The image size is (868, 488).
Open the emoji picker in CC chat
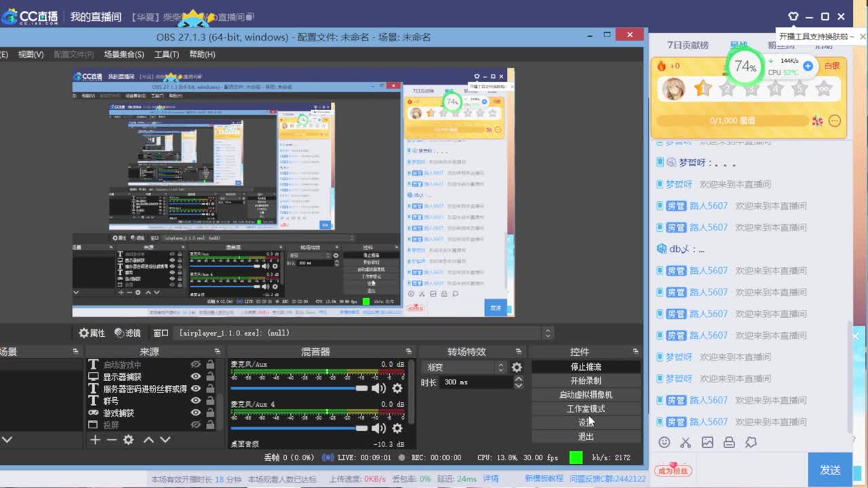(x=665, y=442)
